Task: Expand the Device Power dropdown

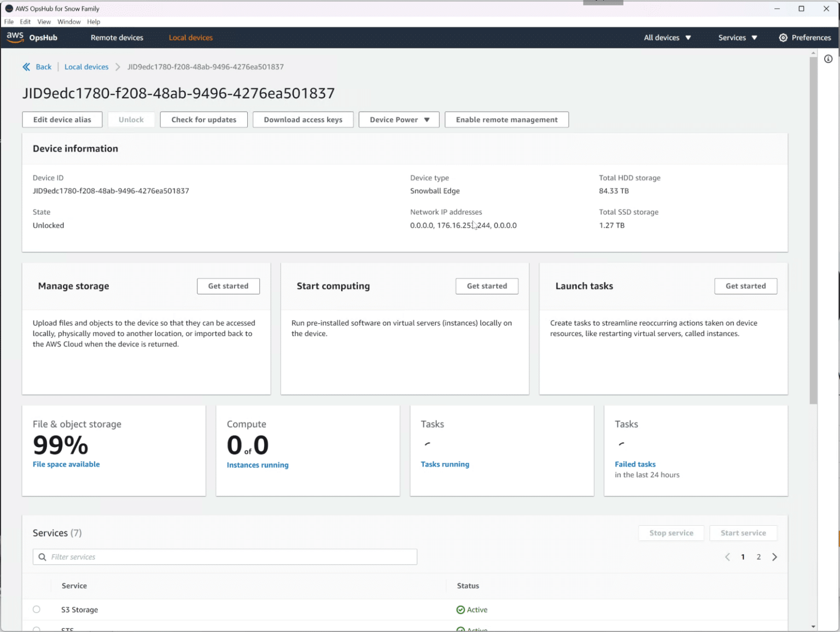Action: click(x=399, y=120)
